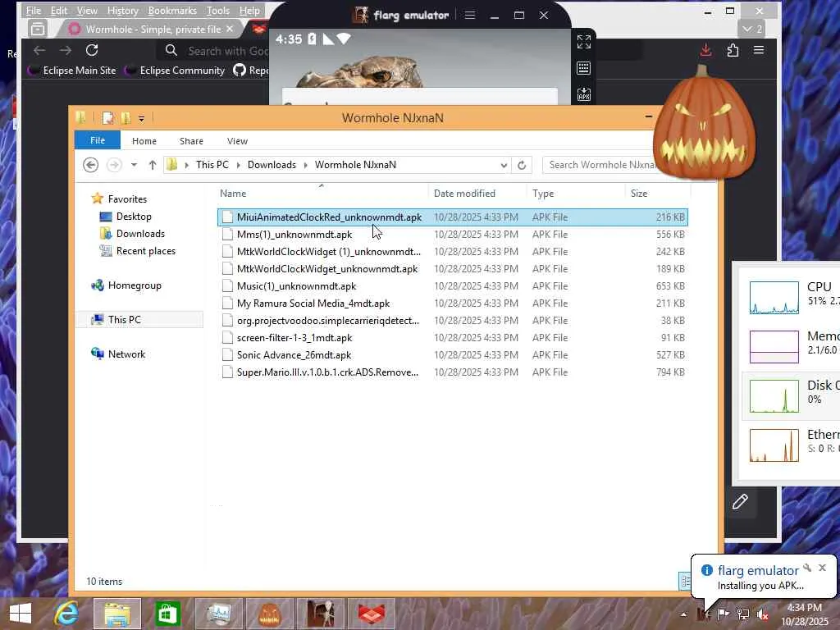Image resolution: width=840 pixels, height=630 pixels.
Task: Open the Eclipse Community bookmark
Action: [176, 71]
